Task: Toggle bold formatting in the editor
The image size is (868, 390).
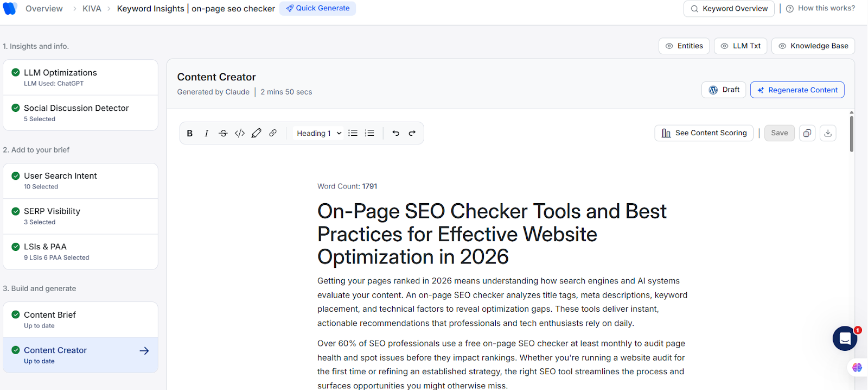Action: (x=190, y=133)
